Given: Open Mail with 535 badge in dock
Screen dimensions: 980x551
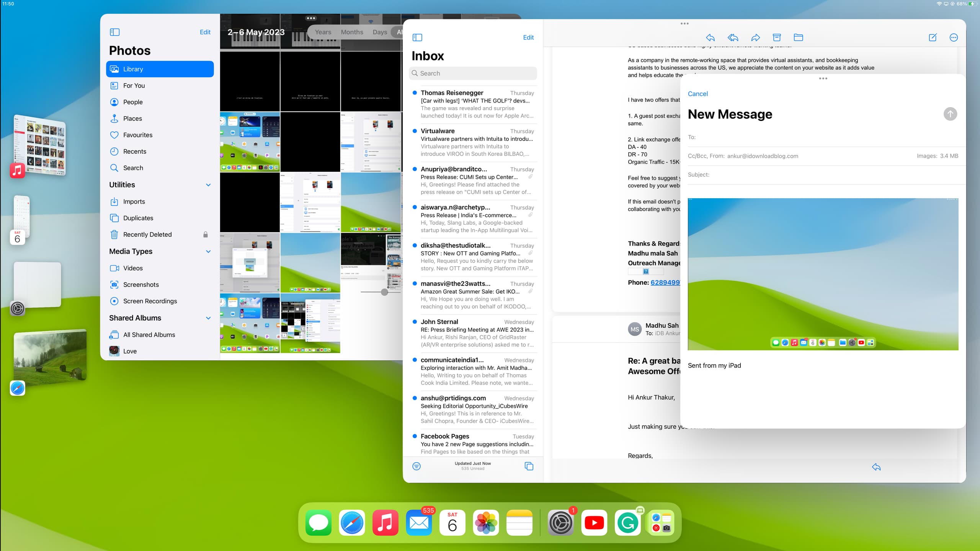Looking at the screenshot, I should pos(419,522).
